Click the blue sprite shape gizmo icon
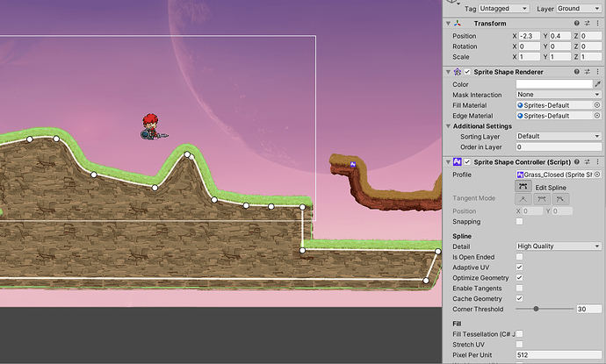The image size is (606, 364). [x=353, y=164]
